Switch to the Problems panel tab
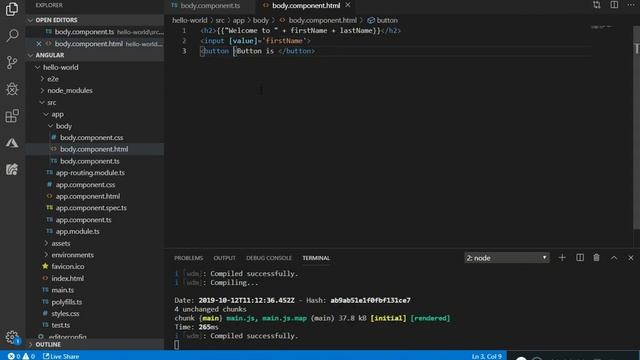Screen dimensions: 640x360 (x=188, y=258)
